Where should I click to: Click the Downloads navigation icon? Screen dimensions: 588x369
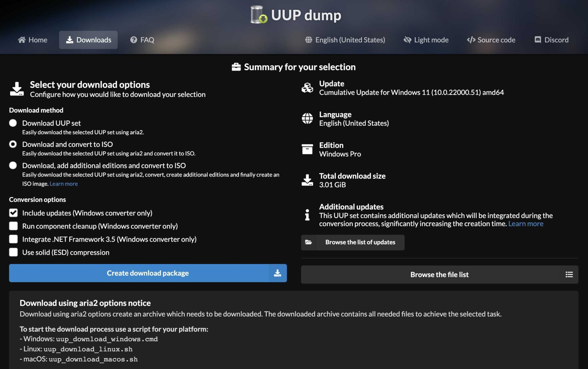(69, 40)
